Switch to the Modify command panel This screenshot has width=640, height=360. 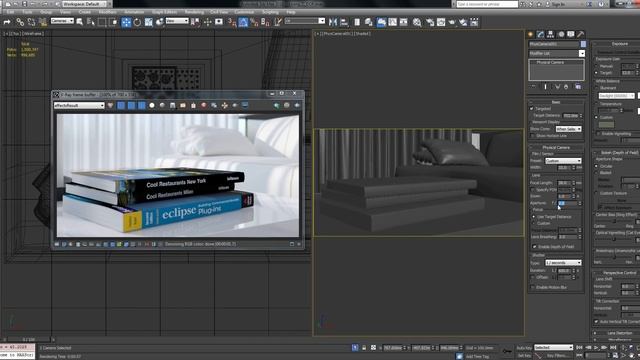click(x=540, y=34)
